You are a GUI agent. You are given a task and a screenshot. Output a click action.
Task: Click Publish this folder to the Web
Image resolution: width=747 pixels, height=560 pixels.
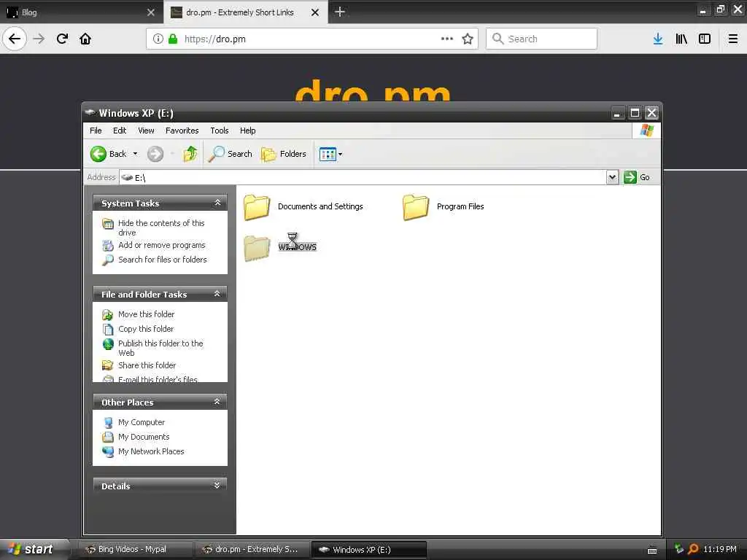pyautogui.click(x=160, y=348)
